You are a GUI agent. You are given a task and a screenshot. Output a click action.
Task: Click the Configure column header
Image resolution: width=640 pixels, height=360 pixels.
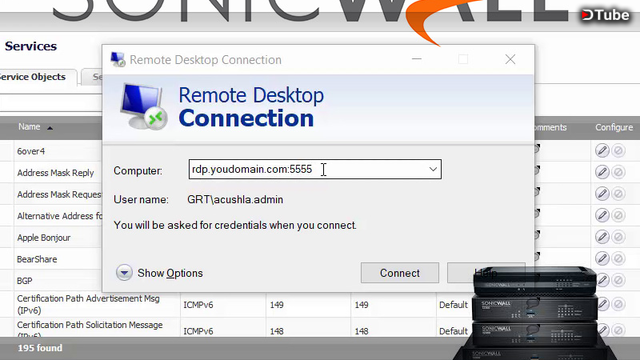point(614,127)
